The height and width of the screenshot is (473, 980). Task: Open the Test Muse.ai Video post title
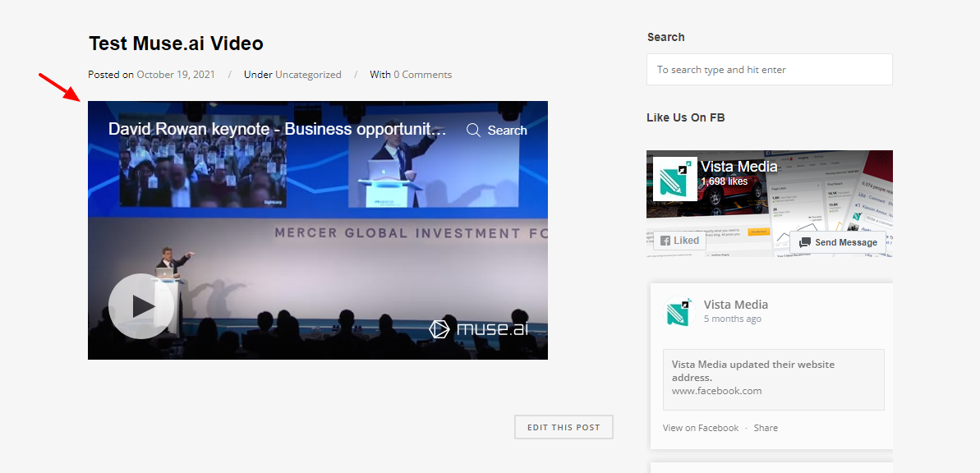click(177, 44)
